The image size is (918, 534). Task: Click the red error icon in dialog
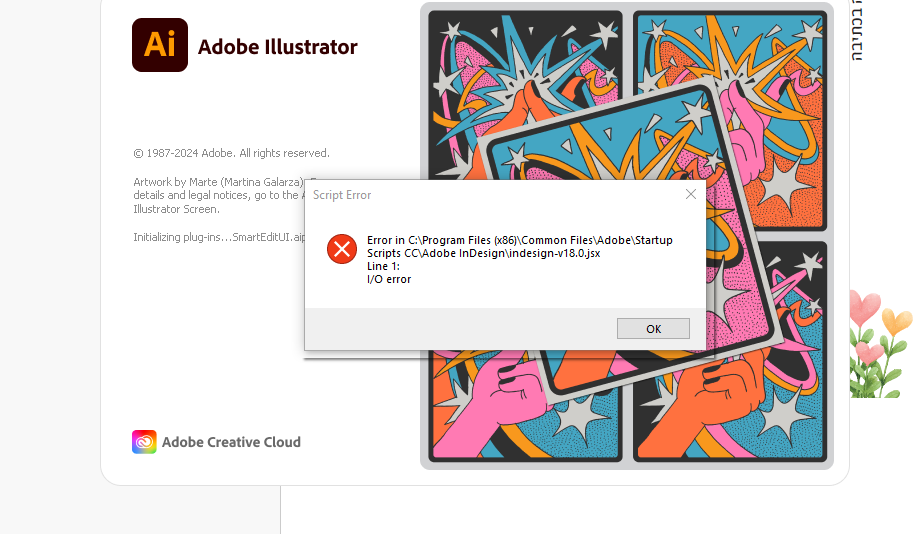[x=342, y=249]
